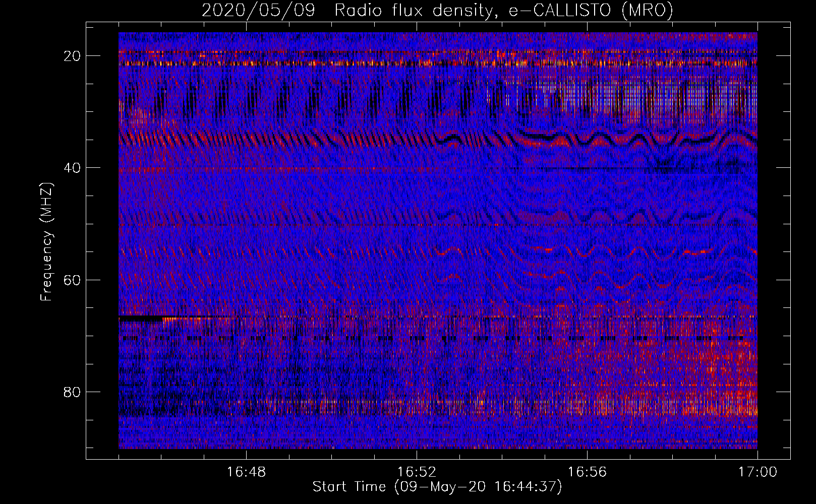Click the 16:52 time tick label
Image resolution: width=816 pixels, height=504 pixels.
click(417, 472)
